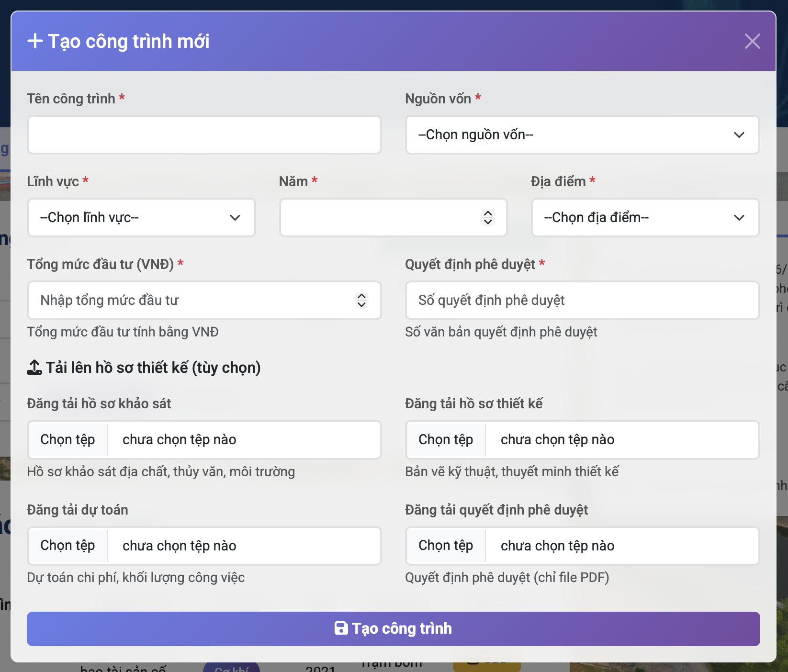Click the Tổng mức đầu tư stepper arrows

[361, 301]
